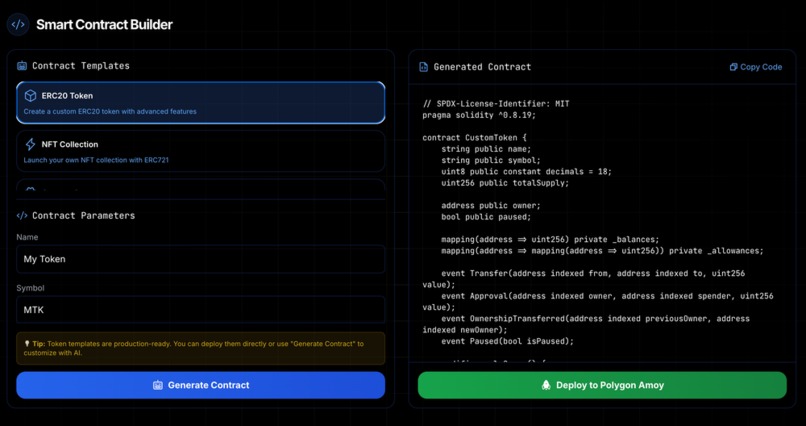The image size is (806, 426).
Task: Click the Symbol field label
Action: [x=30, y=288]
